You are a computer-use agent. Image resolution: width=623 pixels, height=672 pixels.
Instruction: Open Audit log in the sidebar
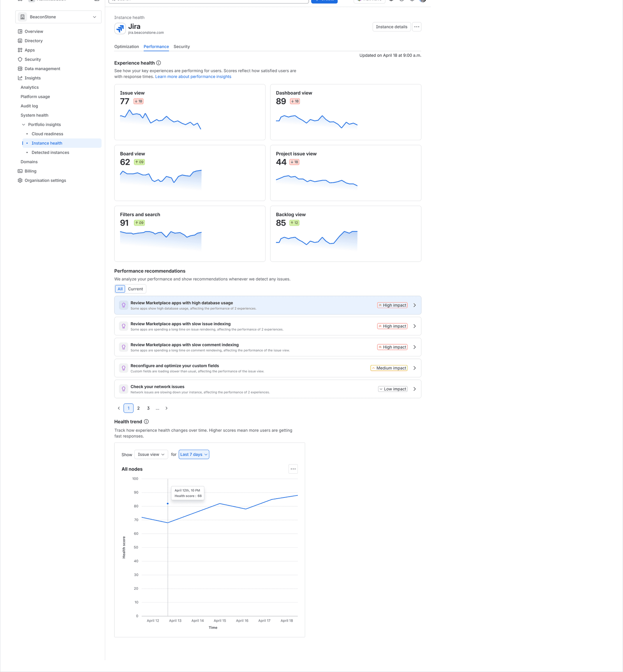tap(29, 106)
